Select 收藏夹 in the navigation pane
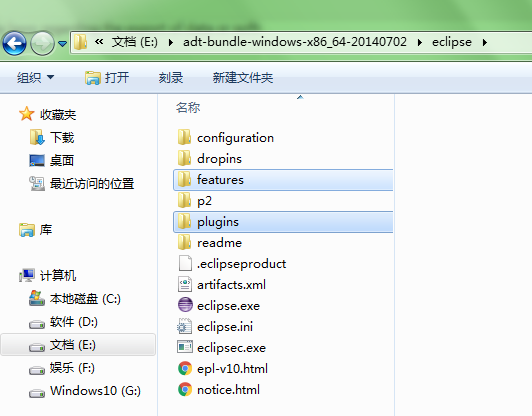The image size is (532, 416). 58,115
